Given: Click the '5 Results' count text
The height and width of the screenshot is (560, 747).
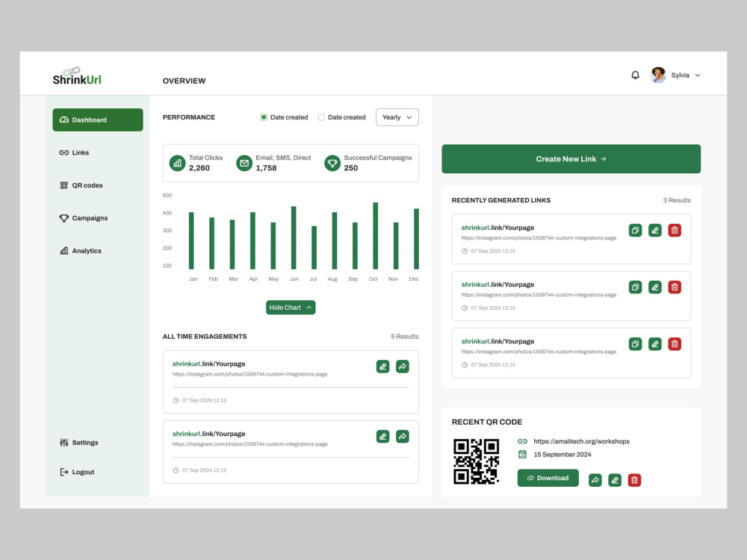Looking at the screenshot, I should [404, 337].
